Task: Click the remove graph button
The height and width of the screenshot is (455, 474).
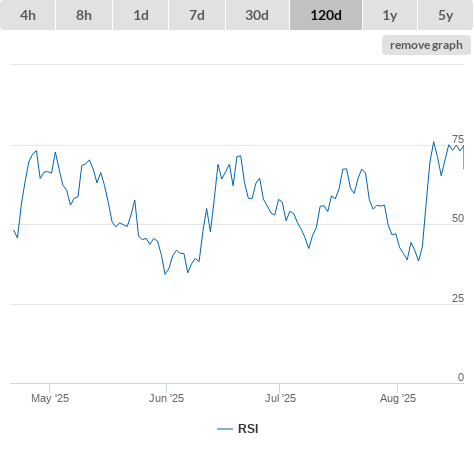Action: (426, 45)
